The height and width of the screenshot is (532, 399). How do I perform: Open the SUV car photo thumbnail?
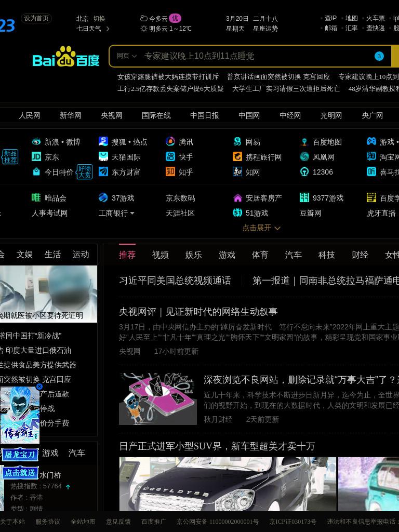pos(228,484)
